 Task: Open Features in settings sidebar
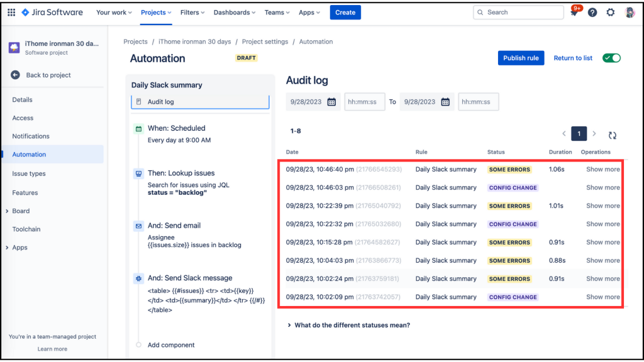click(x=25, y=192)
